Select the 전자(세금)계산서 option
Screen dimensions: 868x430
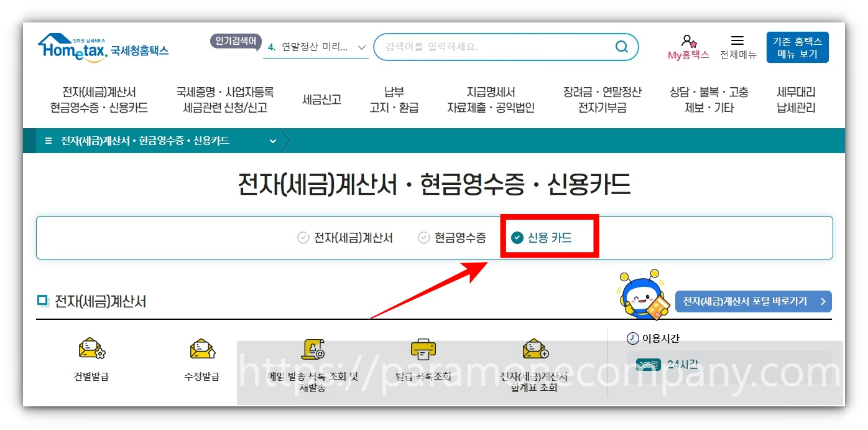346,237
